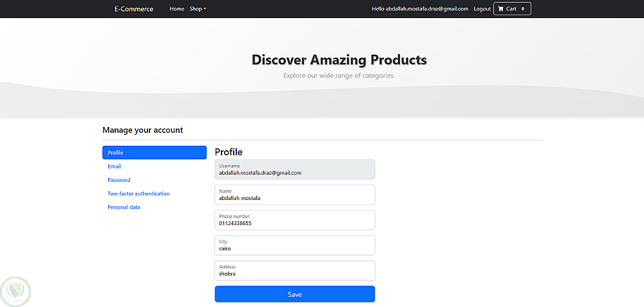Screen dimensions: 644x307
Task: Click the Discover Amazing Products heading
Action: pyautogui.click(x=339, y=60)
